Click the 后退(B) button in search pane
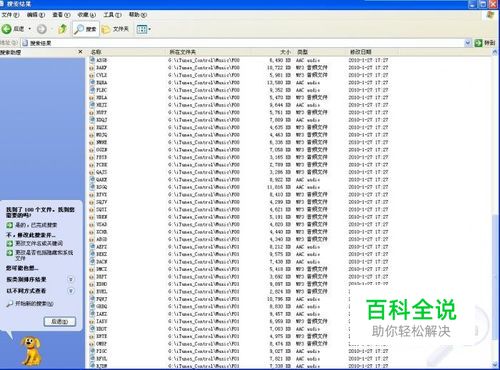 [x=60, y=321]
